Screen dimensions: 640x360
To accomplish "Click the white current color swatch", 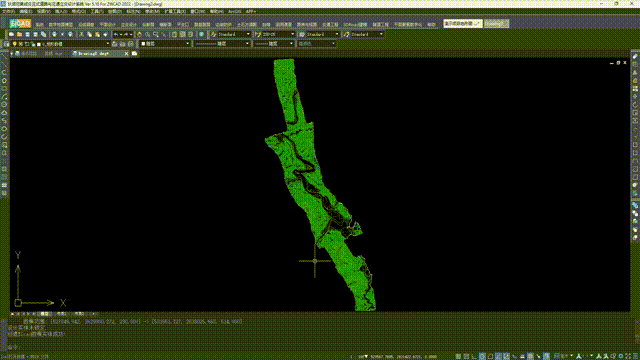I will click(x=143, y=44).
